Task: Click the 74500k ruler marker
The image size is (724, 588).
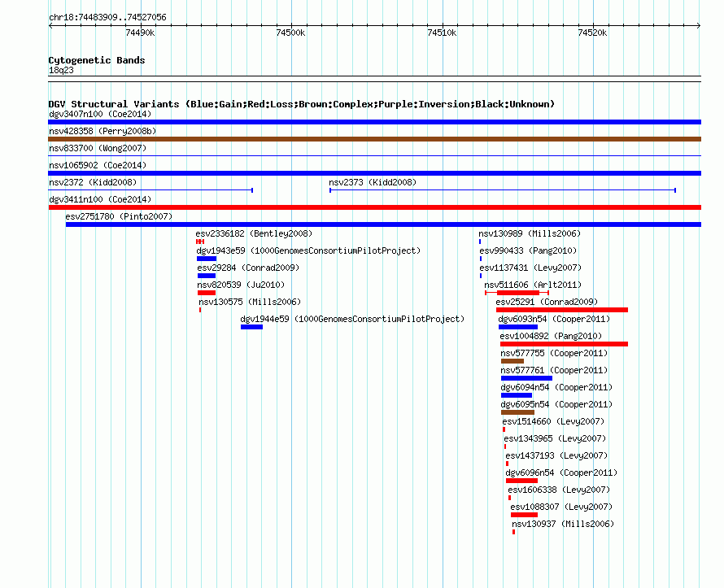Action: tap(290, 33)
